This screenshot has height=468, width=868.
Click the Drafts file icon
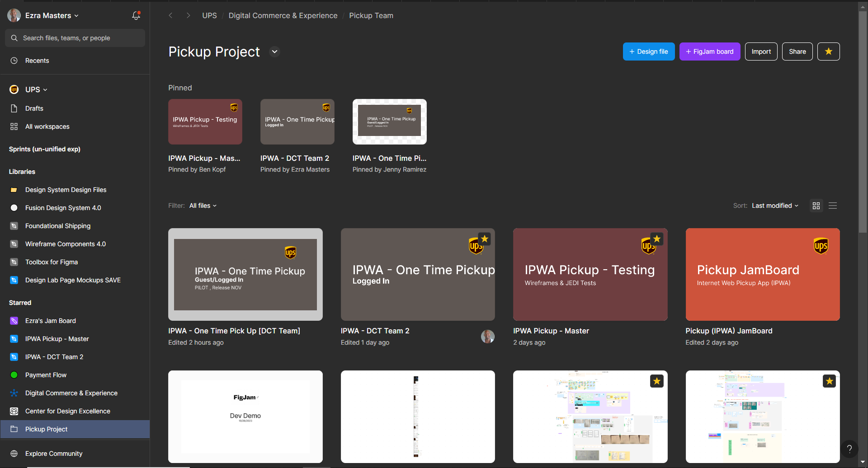pos(14,108)
